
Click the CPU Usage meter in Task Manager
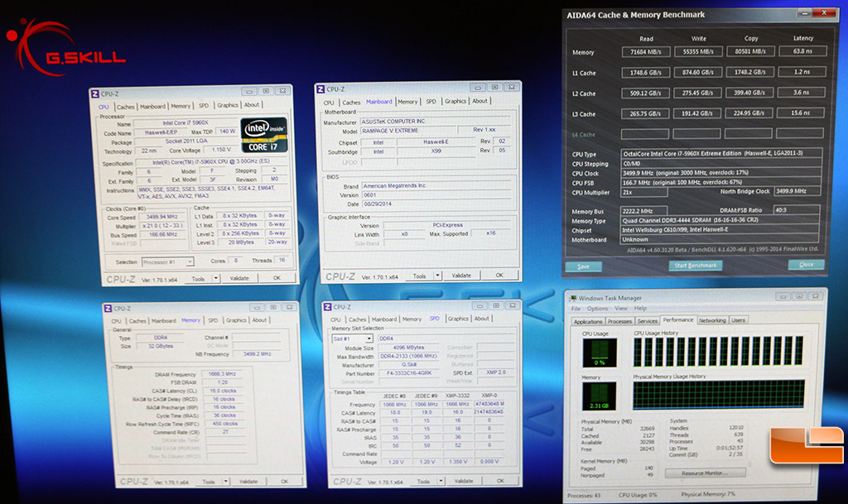tap(600, 353)
